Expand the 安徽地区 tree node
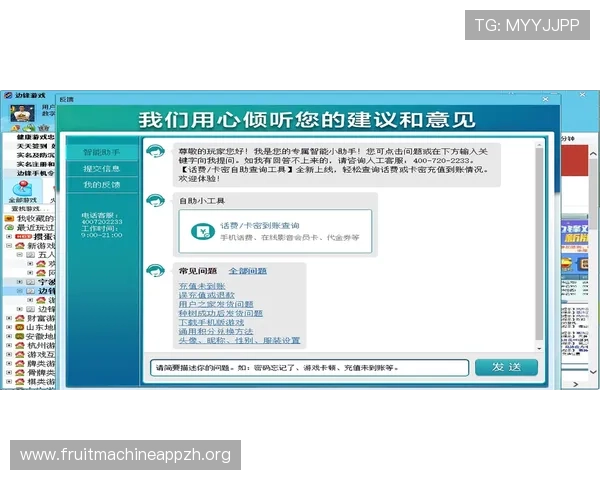Viewport: 600px width, 480px height. point(9,336)
